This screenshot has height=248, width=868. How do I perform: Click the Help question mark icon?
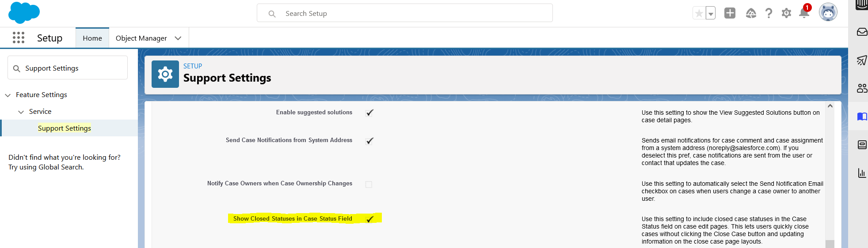(769, 13)
